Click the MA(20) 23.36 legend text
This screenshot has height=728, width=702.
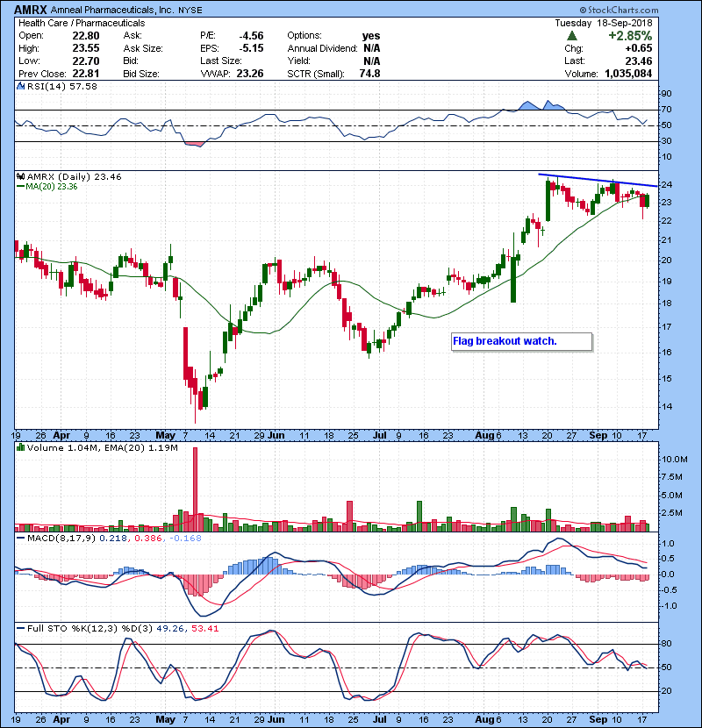[x=52, y=187]
